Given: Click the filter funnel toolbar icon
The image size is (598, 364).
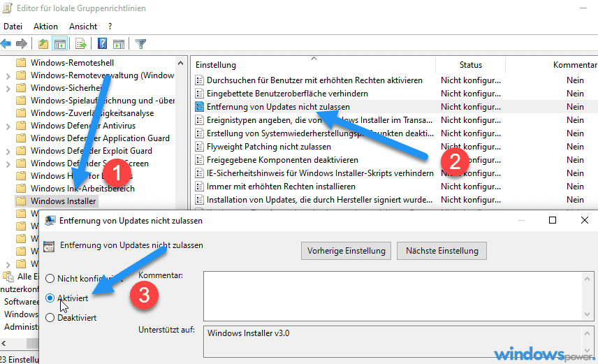Looking at the screenshot, I should [140, 44].
